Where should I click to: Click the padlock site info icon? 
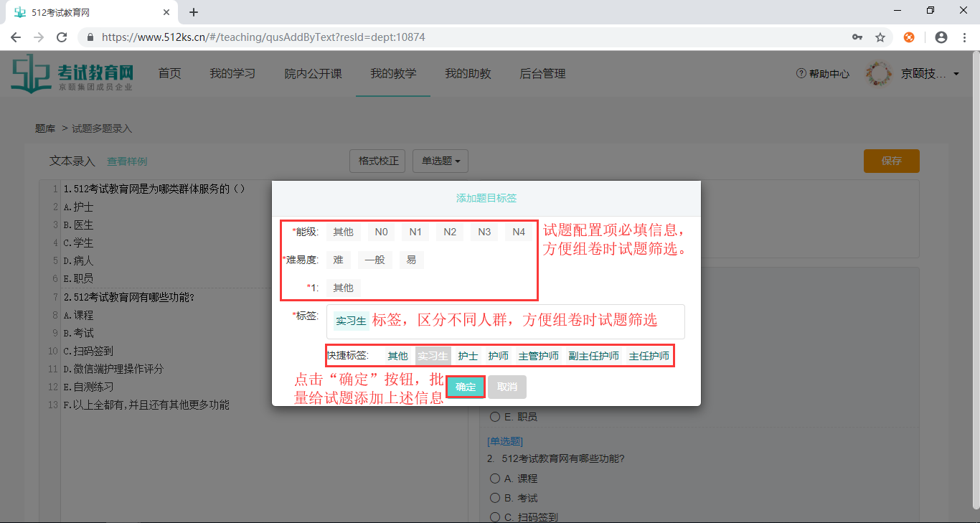pos(90,37)
